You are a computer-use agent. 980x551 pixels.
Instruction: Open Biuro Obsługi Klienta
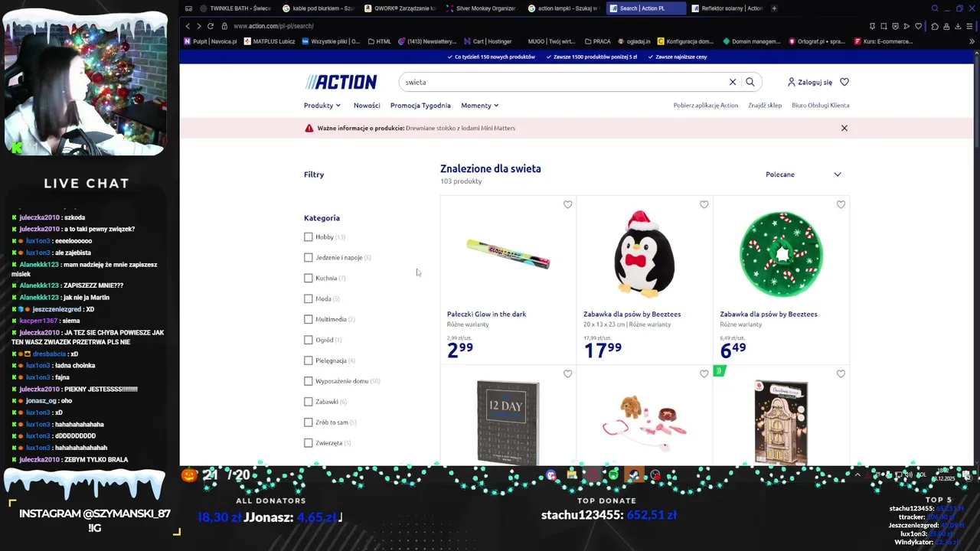[x=821, y=106]
